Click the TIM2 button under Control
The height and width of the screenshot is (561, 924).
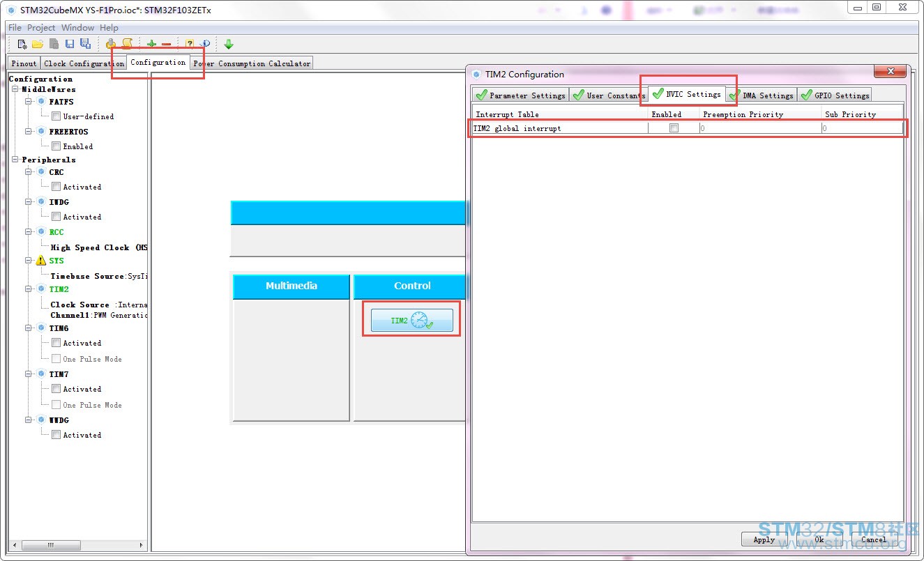click(411, 321)
